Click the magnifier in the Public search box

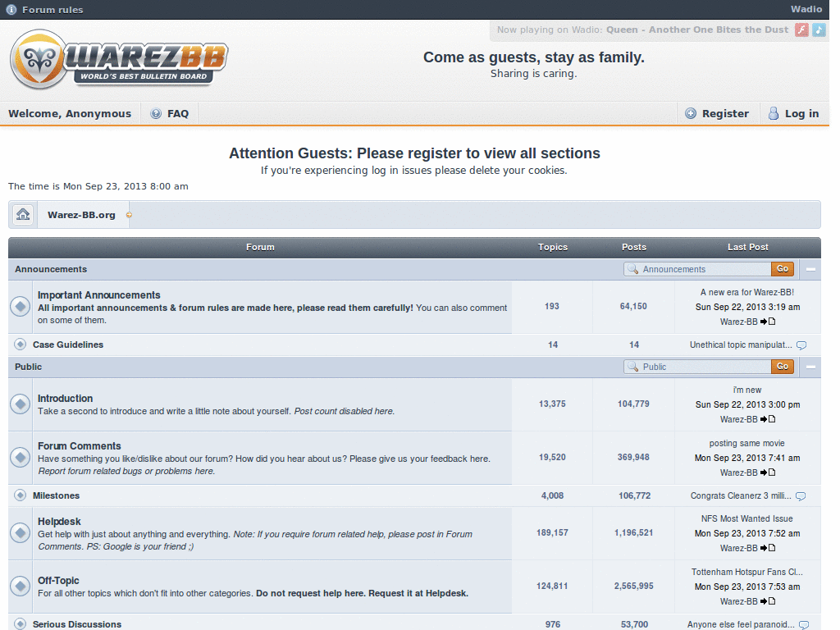632,367
